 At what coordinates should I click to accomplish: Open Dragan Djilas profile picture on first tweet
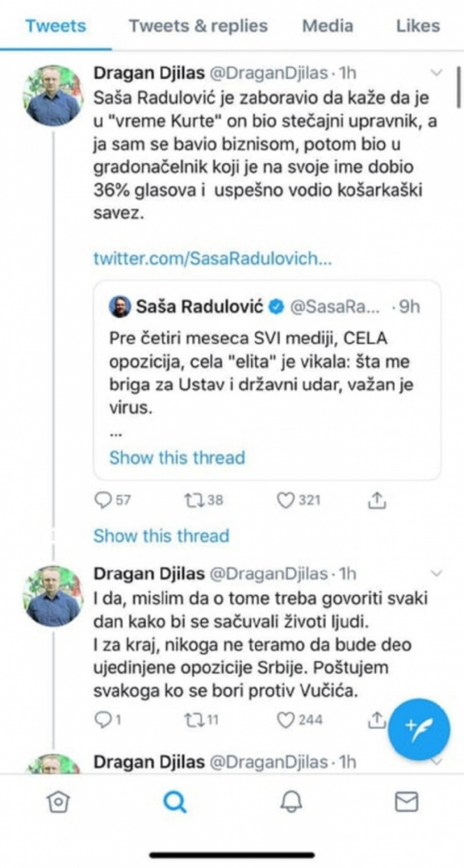point(53,96)
